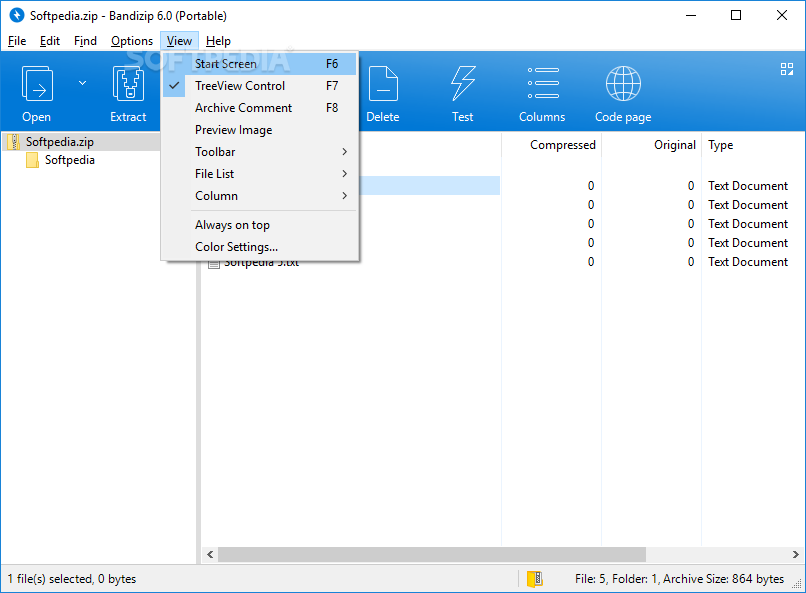Click the horizontal scrollbar left arrow

(x=210, y=554)
